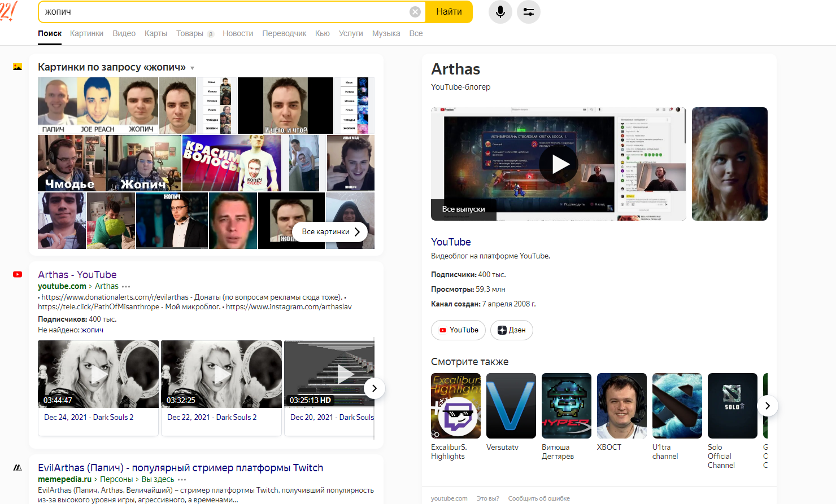The image size is (836, 504).
Task: Click the Канал создан: 7 апреля 2008 line
Action: coord(484,304)
